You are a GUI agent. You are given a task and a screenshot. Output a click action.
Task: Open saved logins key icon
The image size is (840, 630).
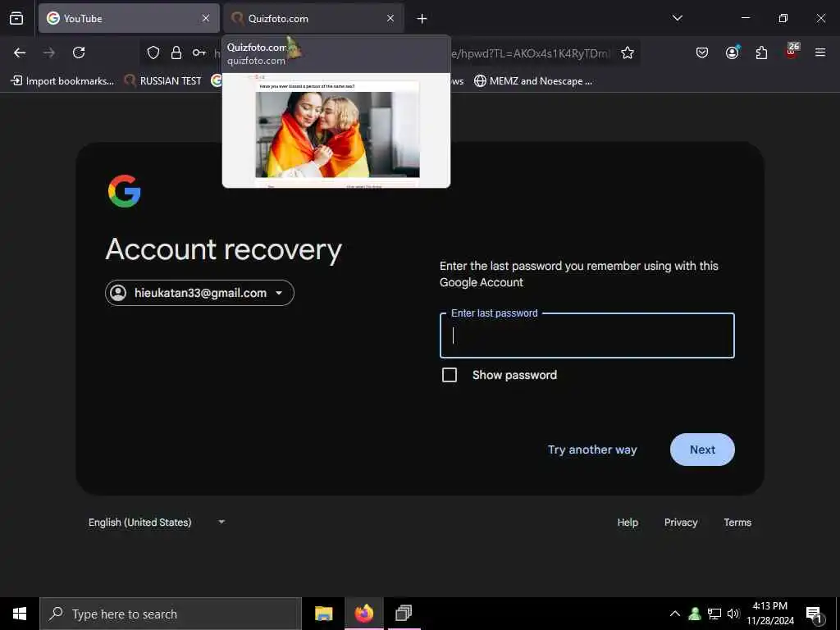pos(199,52)
